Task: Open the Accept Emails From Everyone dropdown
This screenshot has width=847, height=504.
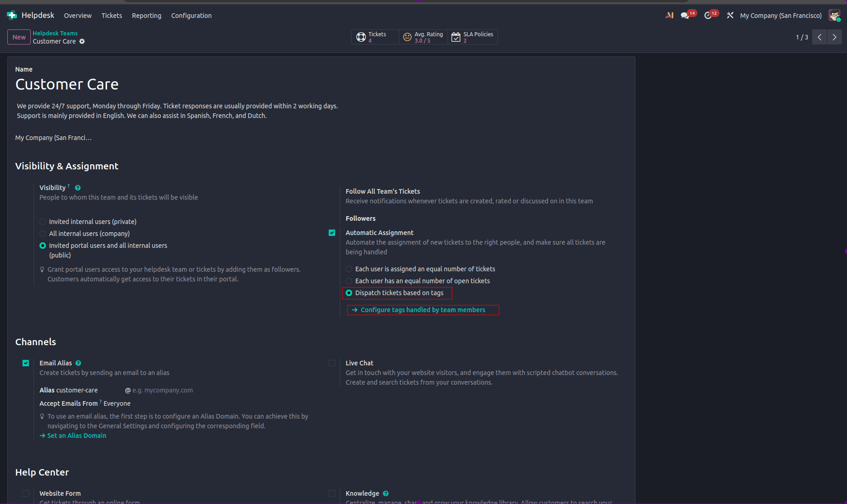Action: click(x=117, y=403)
